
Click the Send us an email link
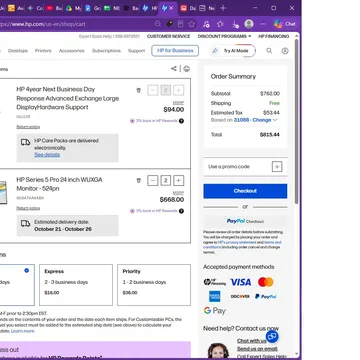257,349
